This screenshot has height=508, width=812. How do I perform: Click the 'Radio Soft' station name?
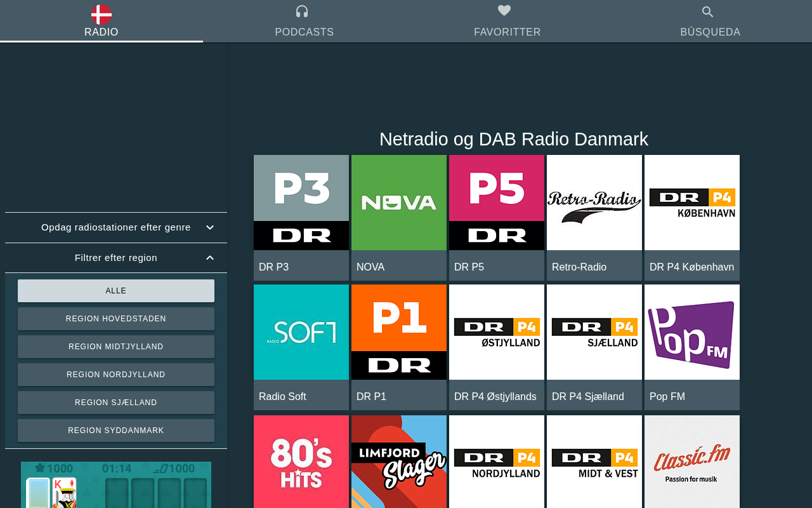pyautogui.click(x=282, y=397)
